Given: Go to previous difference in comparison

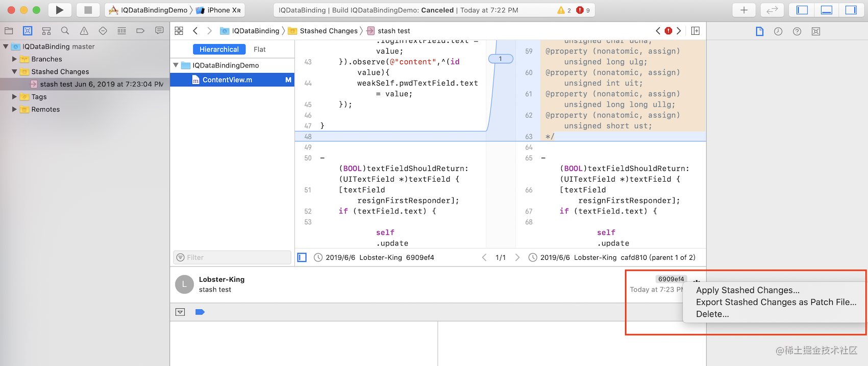Looking at the screenshot, I should coord(484,257).
